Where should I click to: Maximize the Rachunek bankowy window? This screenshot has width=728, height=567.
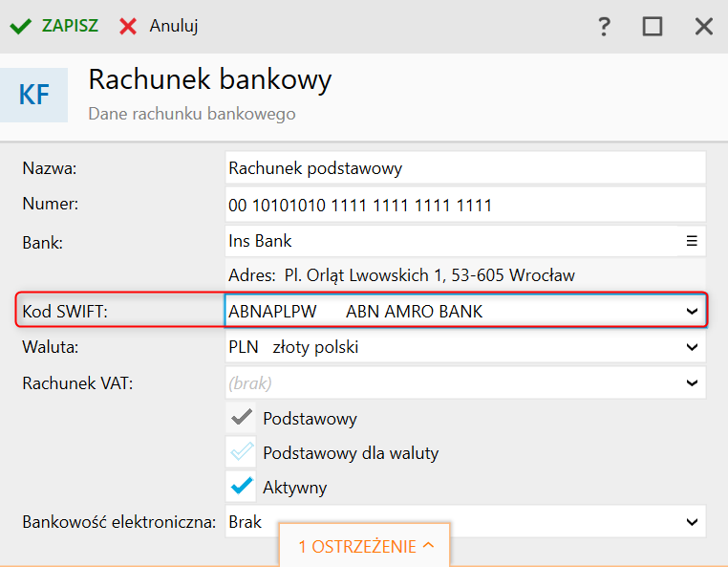click(653, 27)
